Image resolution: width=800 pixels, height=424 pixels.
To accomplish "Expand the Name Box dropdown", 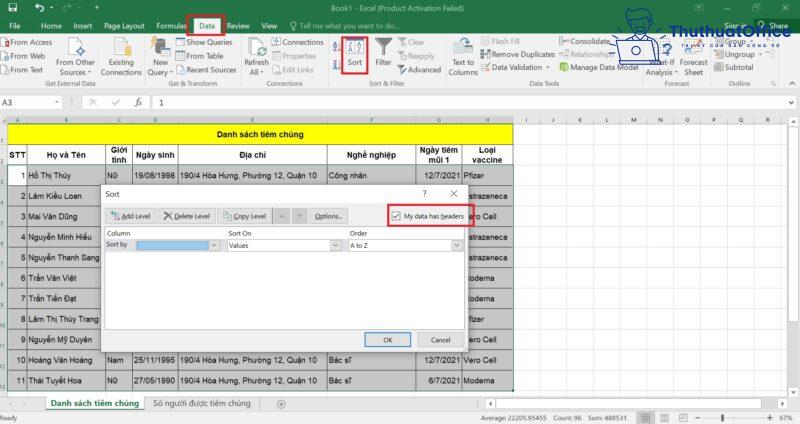I will tap(57, 103).
